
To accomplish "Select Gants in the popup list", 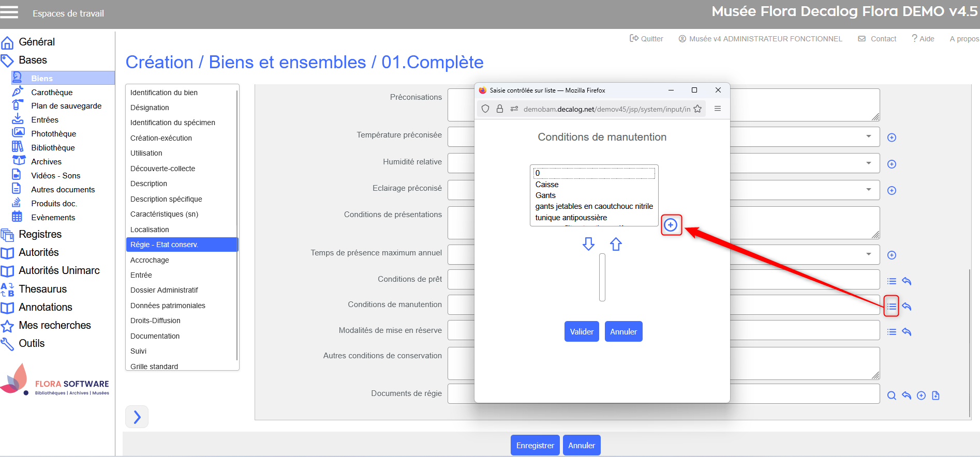I will tap(545, 195).
